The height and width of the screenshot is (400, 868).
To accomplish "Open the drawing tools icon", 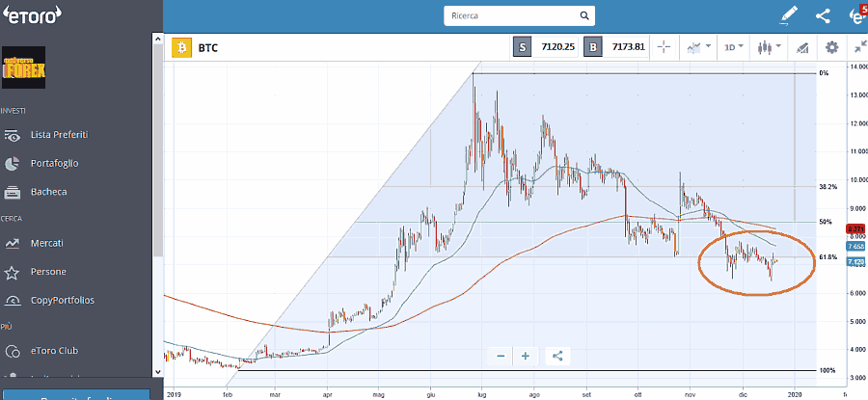I will coord(800,46).
